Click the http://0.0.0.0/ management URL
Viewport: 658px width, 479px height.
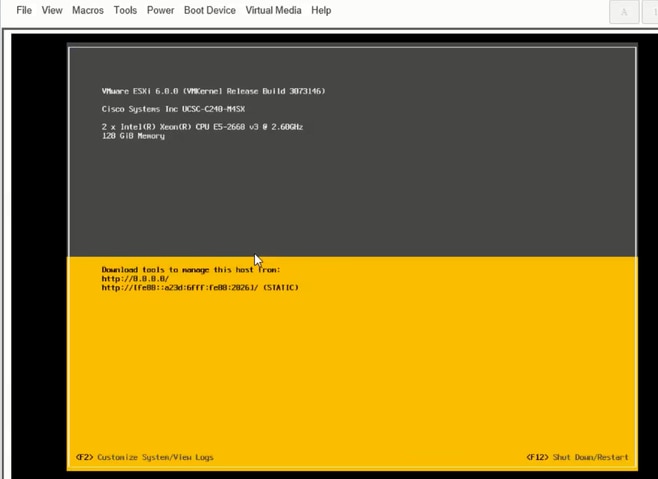point(135,279)
